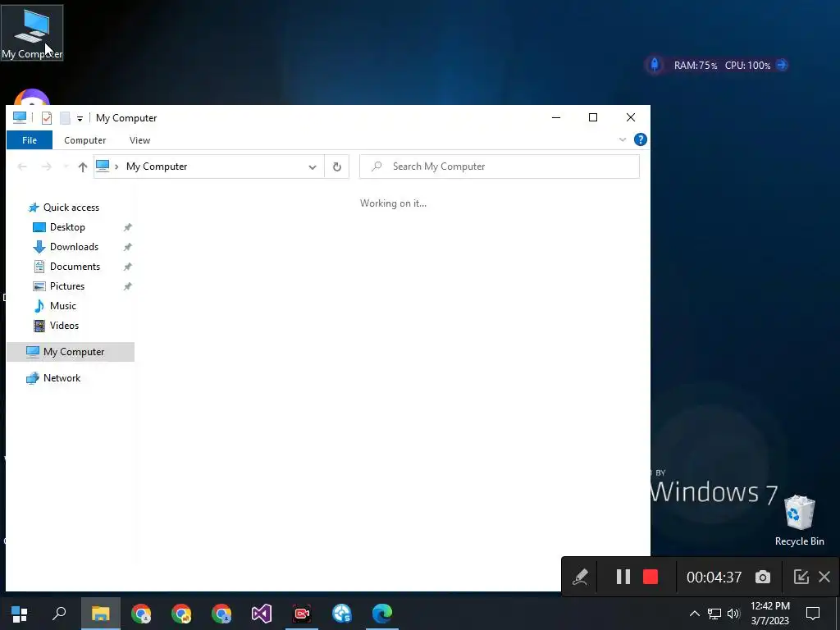Click the pin icon next to Downloads
The height and width of the screenshot is (630, 840).
pyautogui.click(x=127, y=247)
